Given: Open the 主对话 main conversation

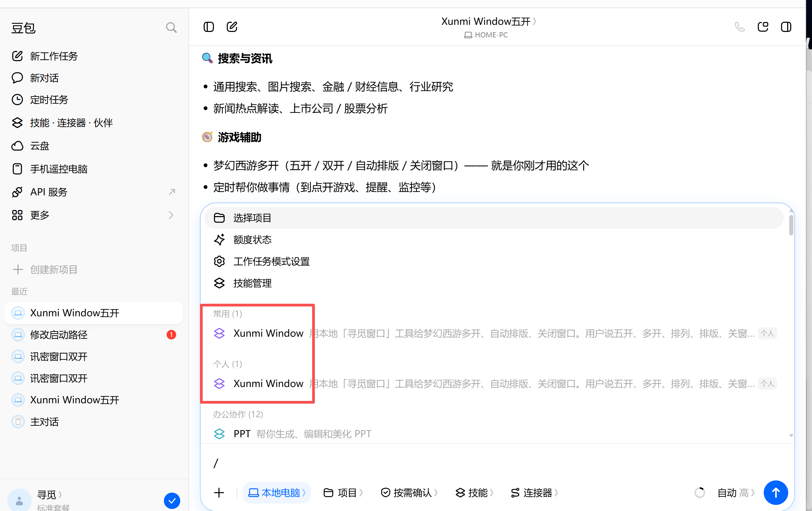Looking at the screenshot, I should point(94,422).
